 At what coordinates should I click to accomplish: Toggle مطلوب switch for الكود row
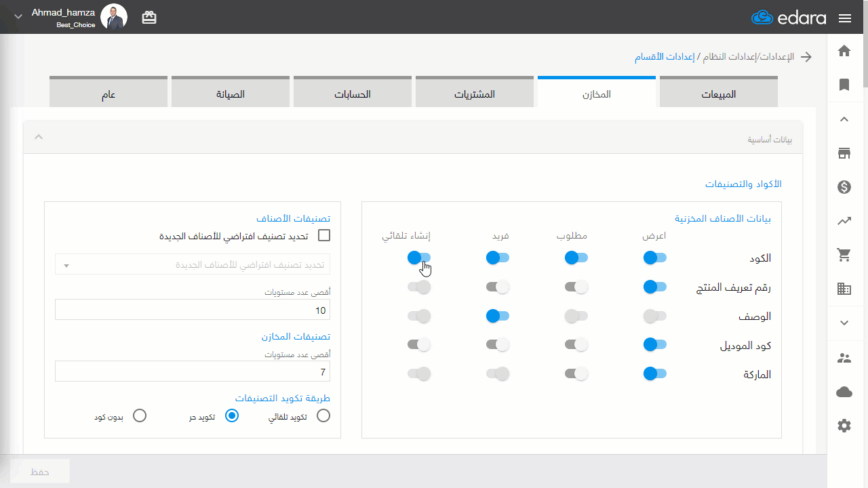(x=576, y=258)
